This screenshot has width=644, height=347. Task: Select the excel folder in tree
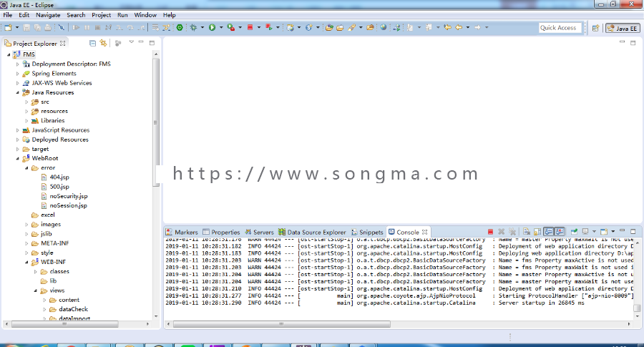[x=48, y=215]
